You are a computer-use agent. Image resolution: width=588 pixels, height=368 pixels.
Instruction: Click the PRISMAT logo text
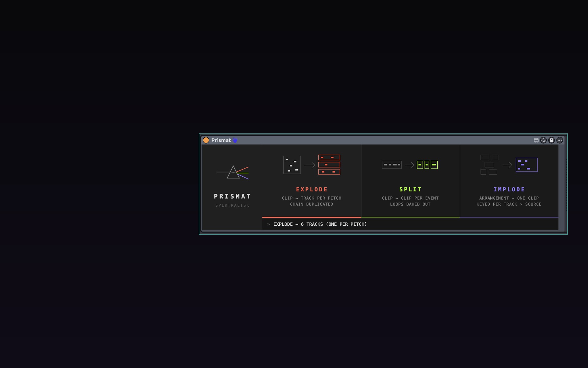(x=232, y=196)
